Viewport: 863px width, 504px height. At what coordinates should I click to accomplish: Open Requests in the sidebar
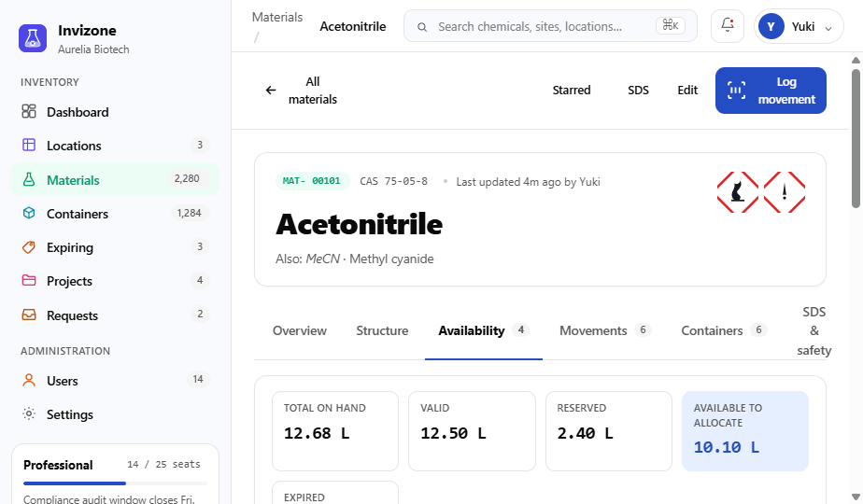tap(115, 315)
